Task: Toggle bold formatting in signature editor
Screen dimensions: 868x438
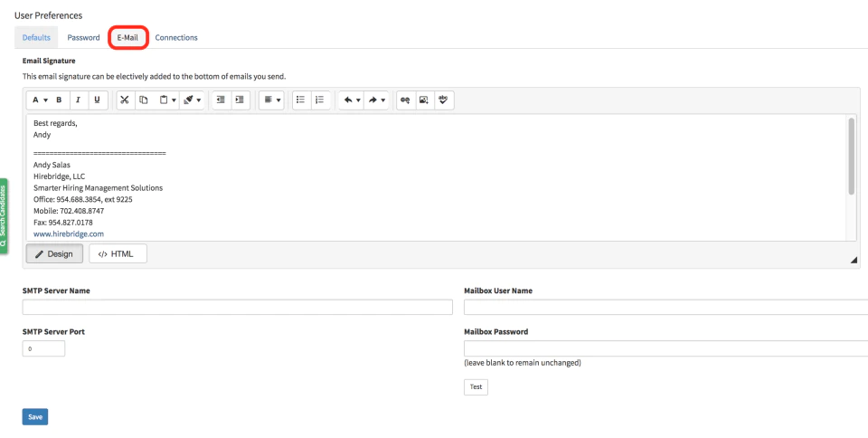Action: click(59, 100)
